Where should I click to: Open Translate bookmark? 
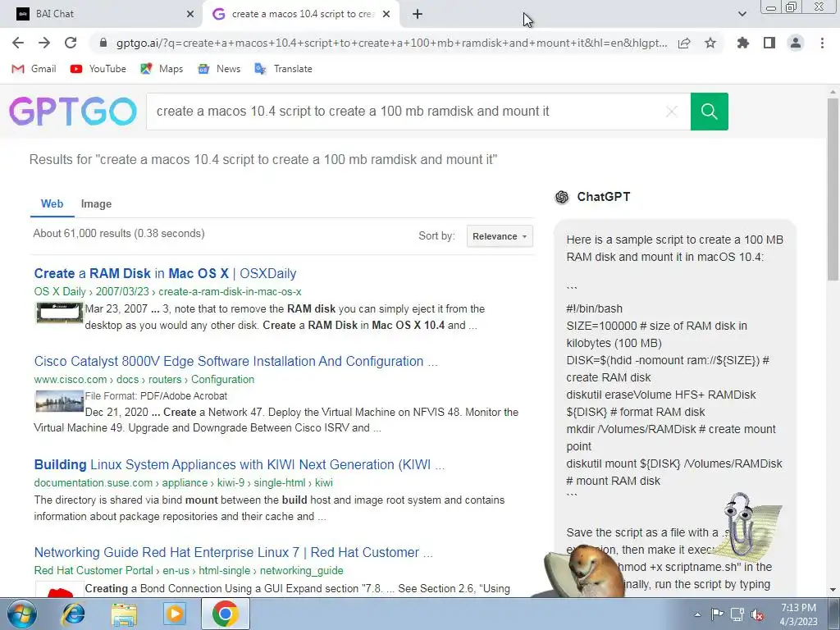coord(283,69)
